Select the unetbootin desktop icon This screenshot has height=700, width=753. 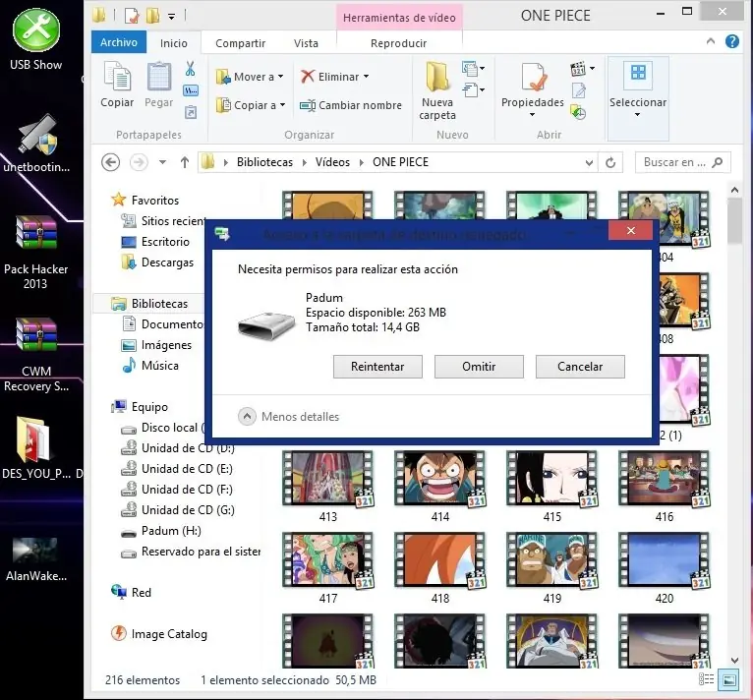36,144
